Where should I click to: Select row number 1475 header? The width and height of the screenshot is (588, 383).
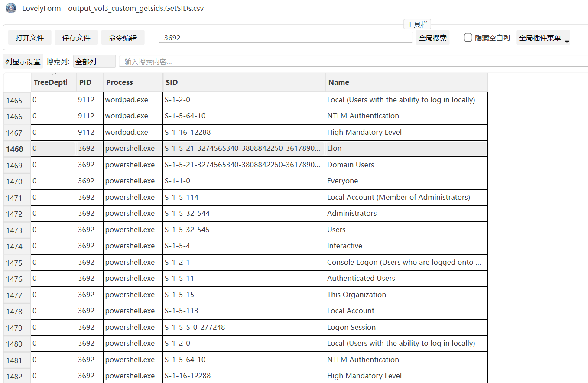coord(17,263)
